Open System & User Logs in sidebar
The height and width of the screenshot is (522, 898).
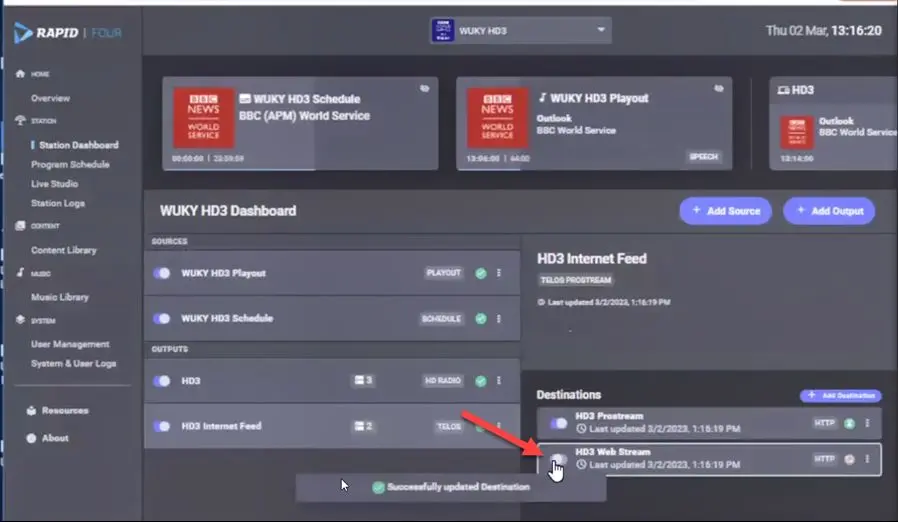[x=73, y=363]
